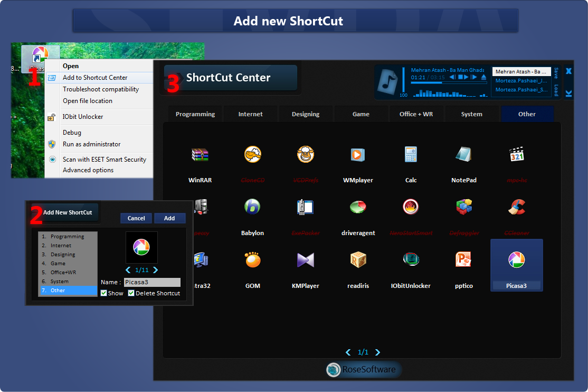The image size is (588, 392).
Task: Choose Open file location
Action: (x=99, y=101)
